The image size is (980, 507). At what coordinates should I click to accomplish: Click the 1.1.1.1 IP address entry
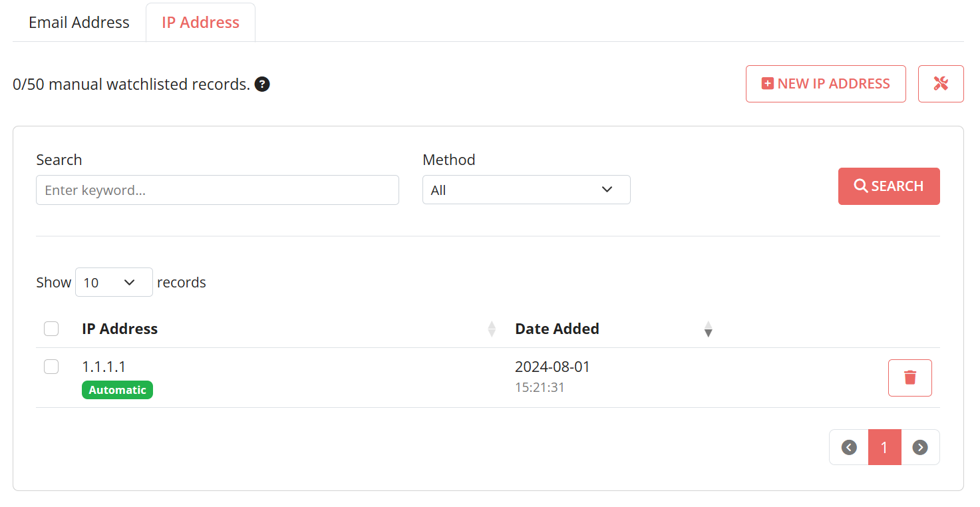pos(104,367)
